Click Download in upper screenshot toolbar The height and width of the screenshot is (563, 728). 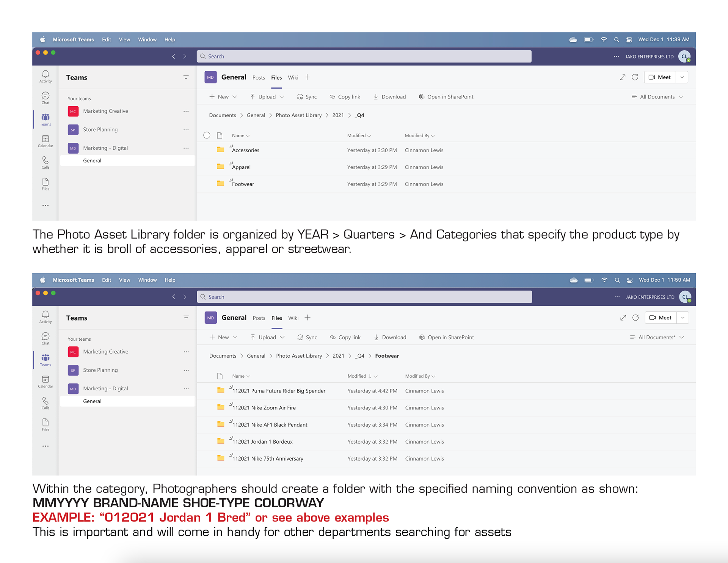(x=389, y=97)
